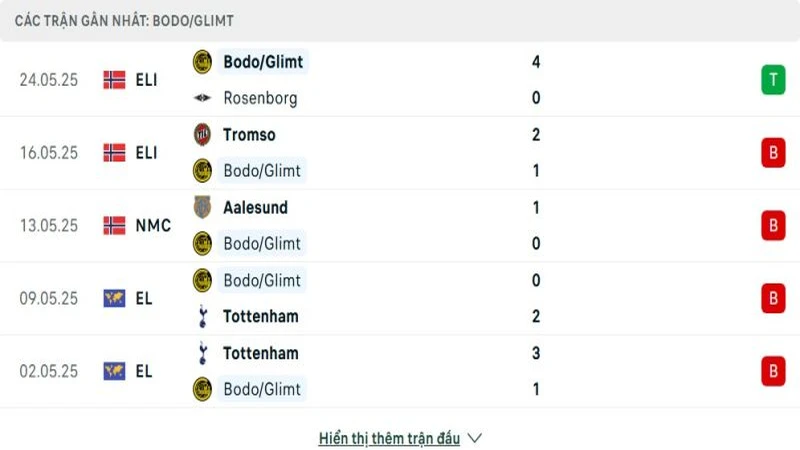Viewport: 800px width, 450px height.
Task: Click the Rosenborg team logo
Action: [203, 98]
